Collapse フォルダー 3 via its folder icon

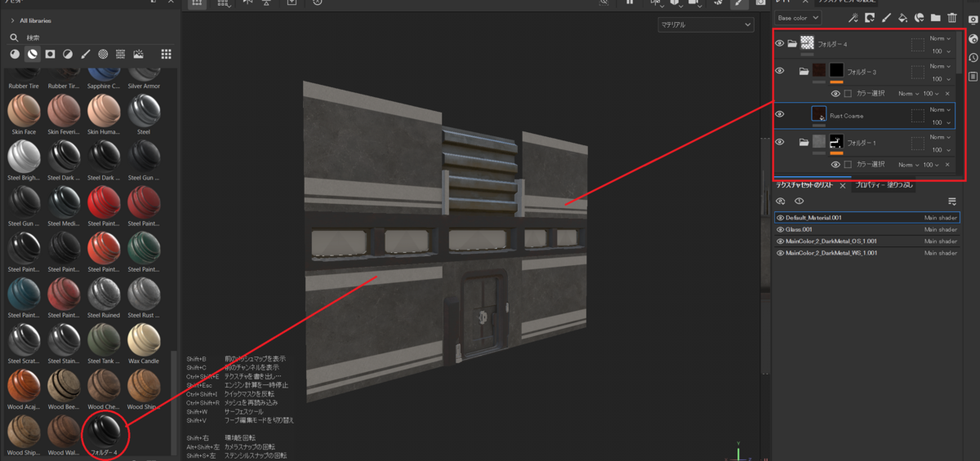[804, 71]
